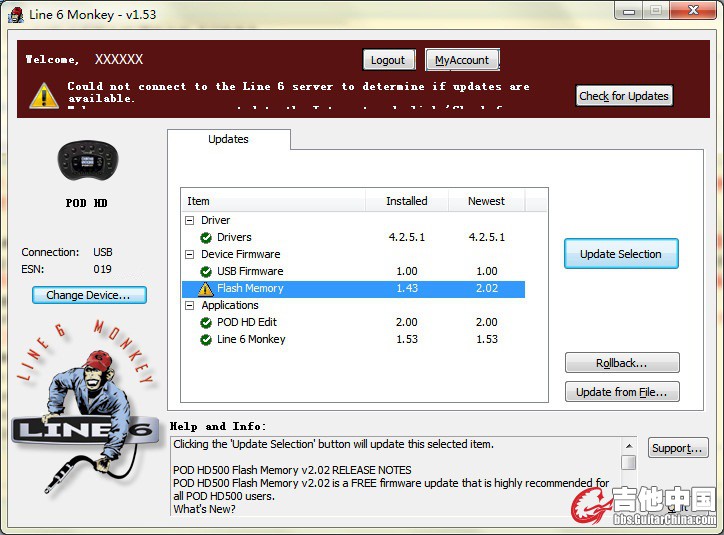Click the Driver group label
The image size is (724, 535).
(x=216, y=221)
